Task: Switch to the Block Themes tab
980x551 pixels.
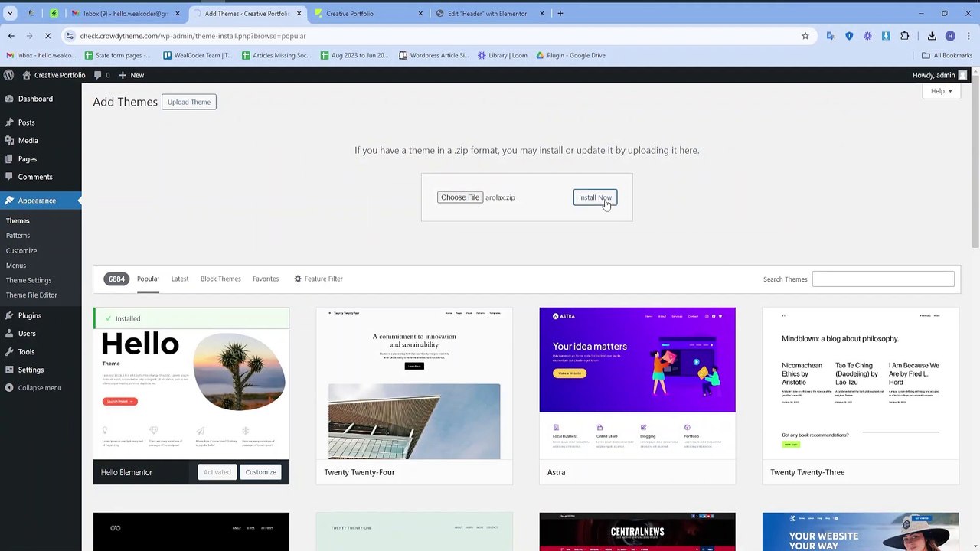Action: [x=220, y=279]
